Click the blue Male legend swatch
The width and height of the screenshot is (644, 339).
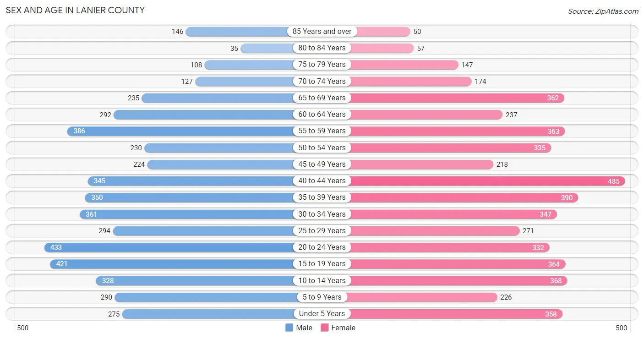click(289, 328)
